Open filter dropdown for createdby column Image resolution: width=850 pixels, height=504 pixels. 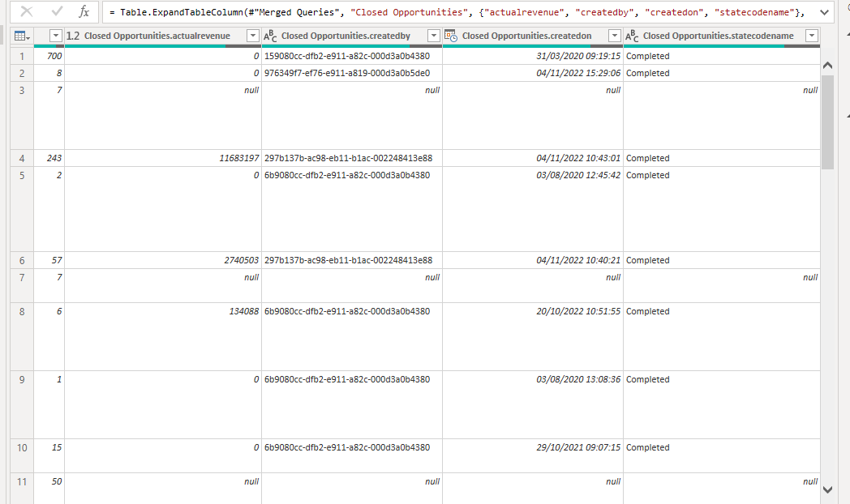click(x=434, y=36)
